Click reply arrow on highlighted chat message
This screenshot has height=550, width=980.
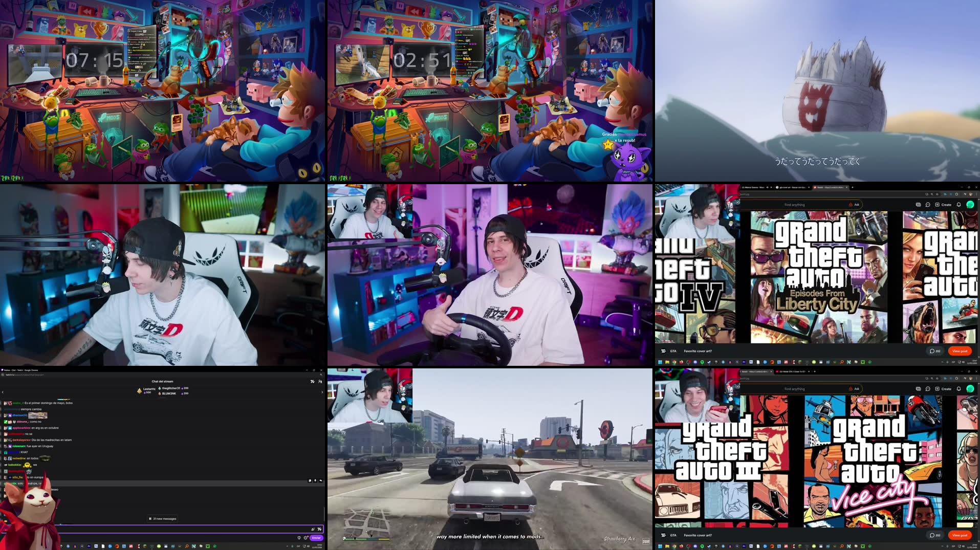tap(320, 480)
